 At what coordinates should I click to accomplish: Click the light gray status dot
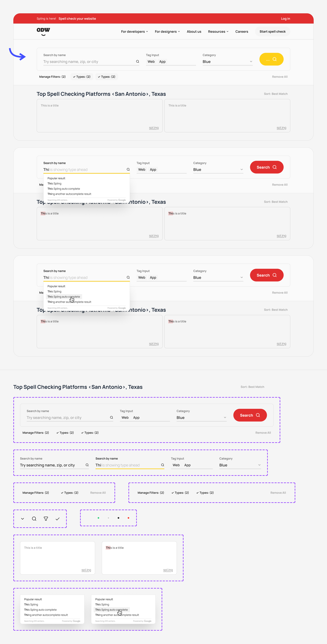pos(108,518)
